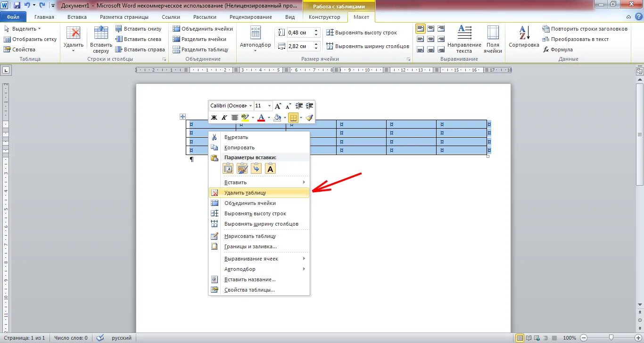The height and width of the screenshot is (343, 644).
Task: Insert a row below with Вставить снизу
Action: tap(138, 29)
